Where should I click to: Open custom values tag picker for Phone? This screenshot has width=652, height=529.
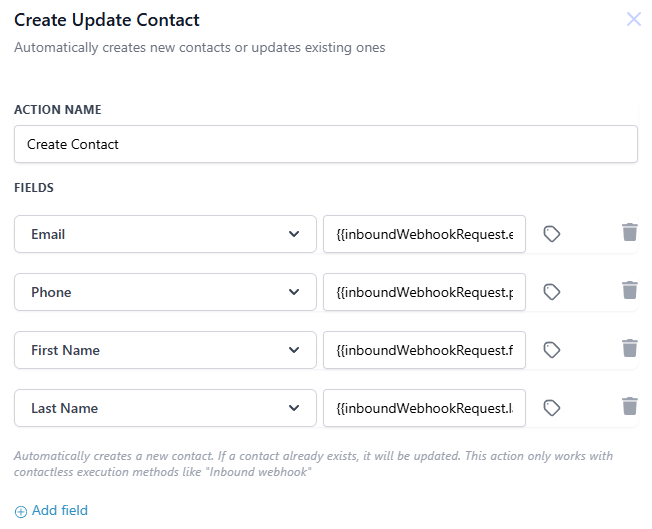[552, 292]
